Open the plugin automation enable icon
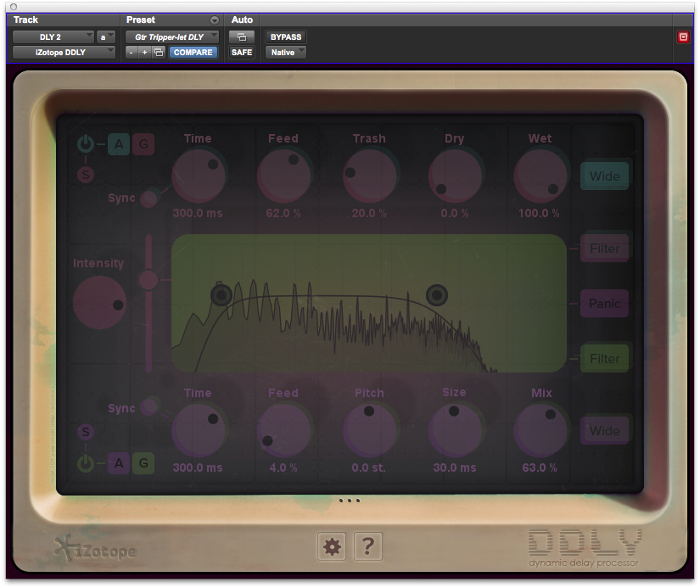The image size is (700, 588). 242,37
